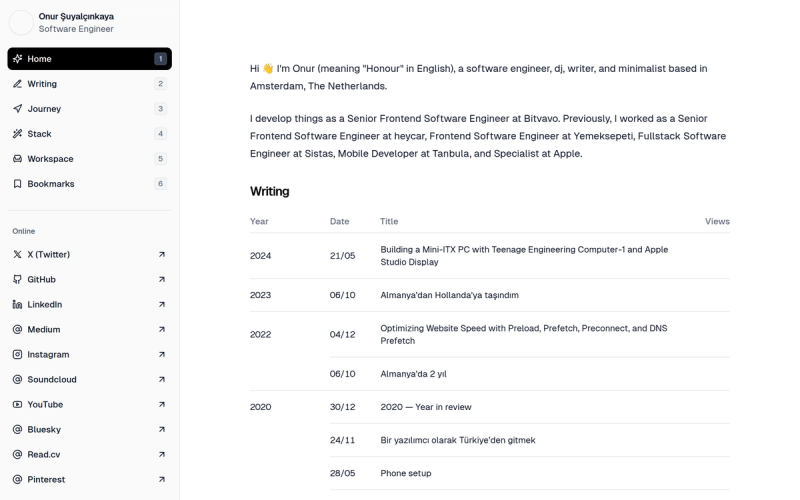Image resolution: width=800 pixels, height=500 pixels.
Task: Click the 'Software Engineer' subtitle text
Action: click(76, 29)
